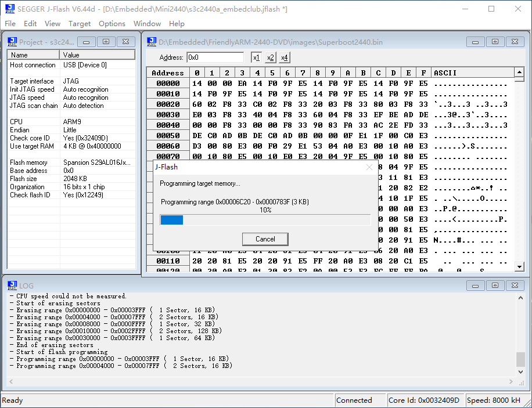Viewport: 532px width, 408px height.
Task: Click hex address row 00030
Action: [168, 115]
